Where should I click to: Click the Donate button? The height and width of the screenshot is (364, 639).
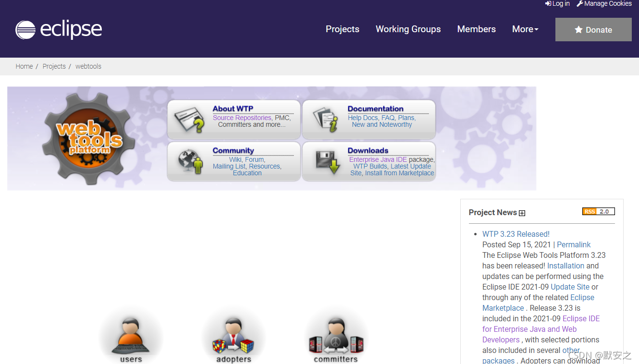point(593,30)
